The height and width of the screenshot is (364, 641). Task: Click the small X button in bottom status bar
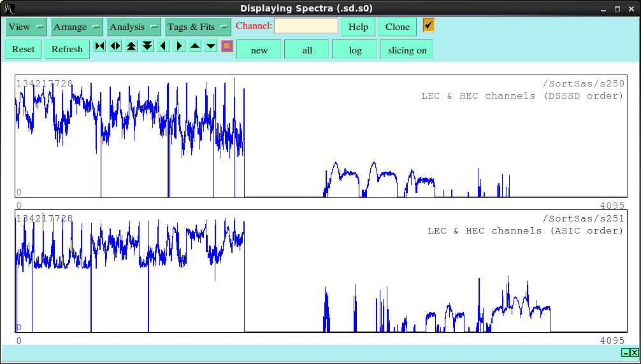tap(634, 353)
